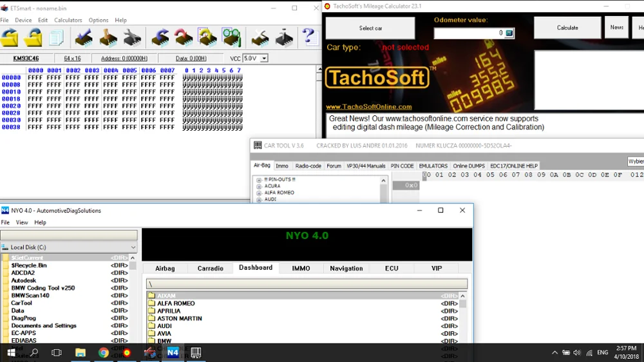Viewport: 644px width, 362px height.
Task: Open Google Chrome from the taskbar
Action: pyautogui.click(x=103, y=352)
